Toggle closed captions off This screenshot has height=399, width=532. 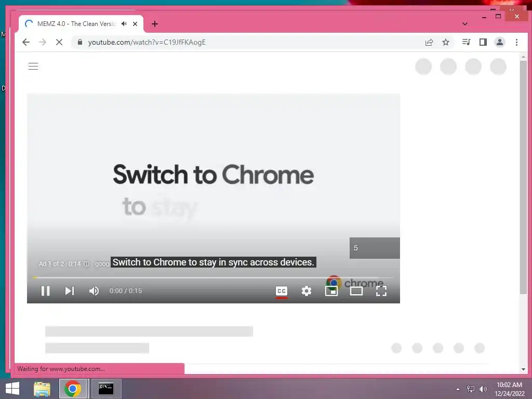coord(282,291)
